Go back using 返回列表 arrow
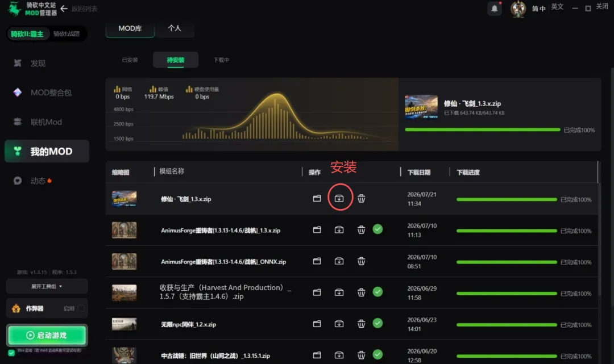 coord(64,9)
